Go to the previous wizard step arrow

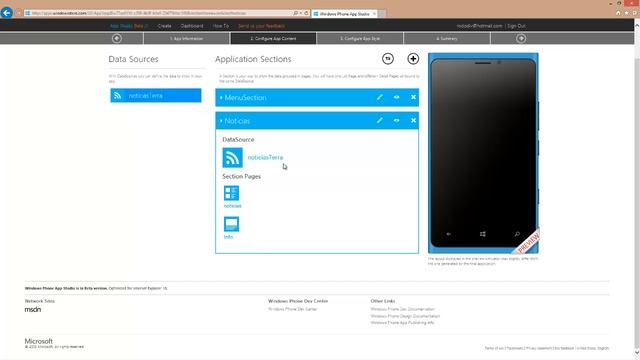pos(117,38)
